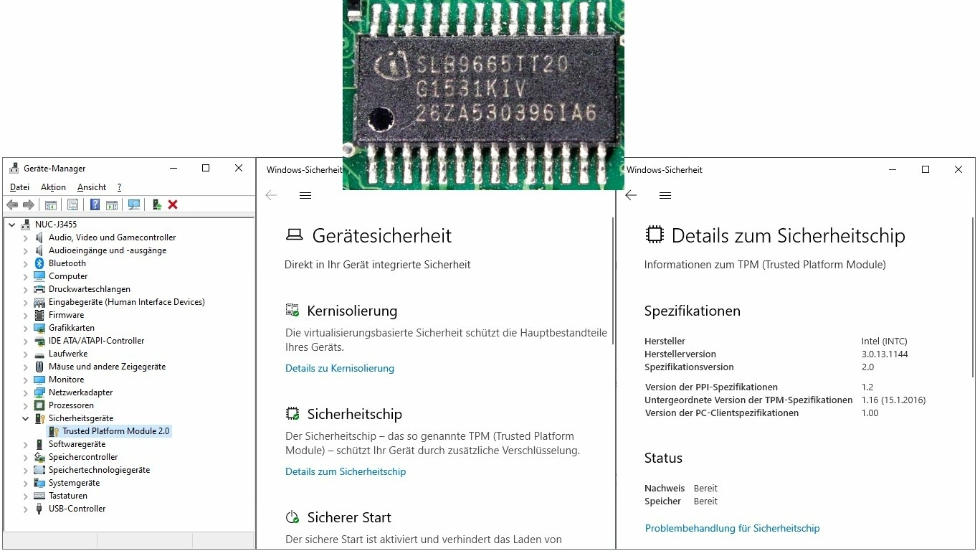Click the Prozessoren category icon
Viewport: 980px width, 551px height.
[39, 405]
